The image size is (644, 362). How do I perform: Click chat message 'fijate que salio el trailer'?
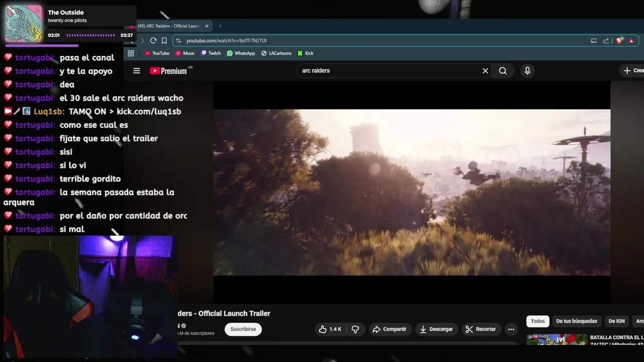click(x=109, y=138)
